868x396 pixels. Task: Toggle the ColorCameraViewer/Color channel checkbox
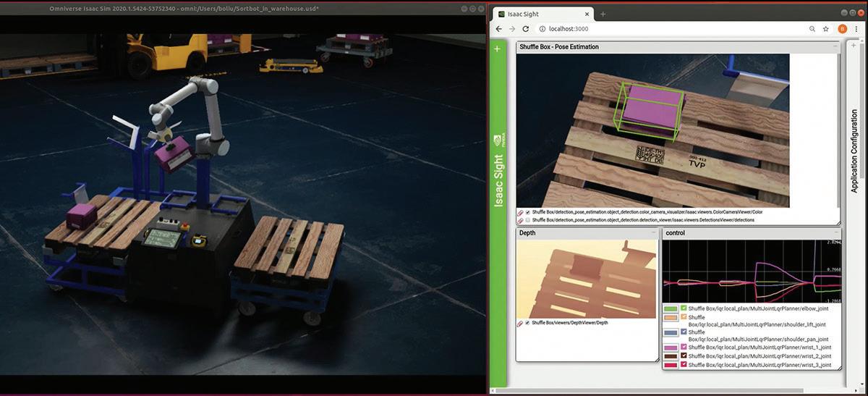point(527,213)
